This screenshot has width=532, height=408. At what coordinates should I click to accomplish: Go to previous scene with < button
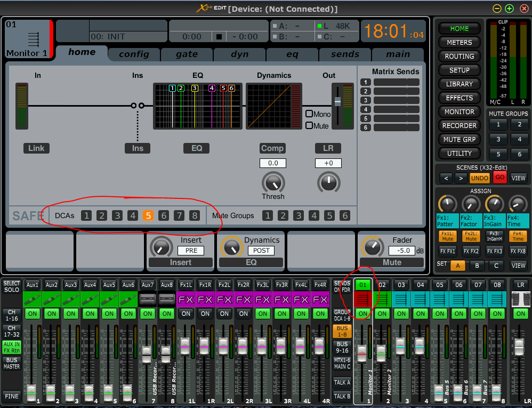446,178
